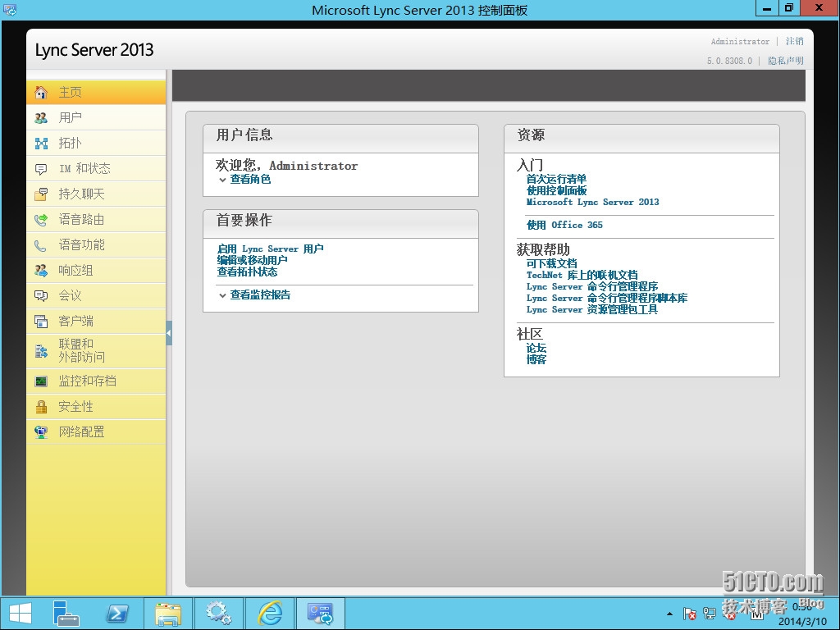
Task: Open the 隐私声明 privacy statement link
Action: [785, 61]
